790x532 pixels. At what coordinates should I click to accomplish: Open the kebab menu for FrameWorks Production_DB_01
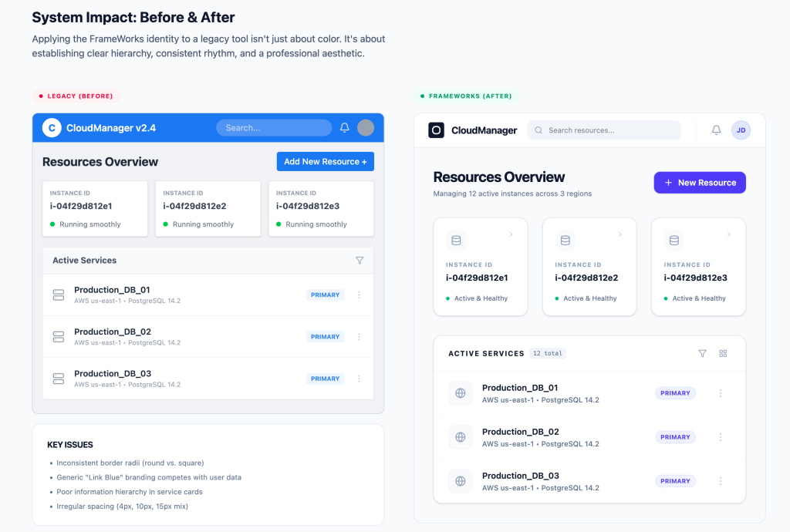(721, 393)
